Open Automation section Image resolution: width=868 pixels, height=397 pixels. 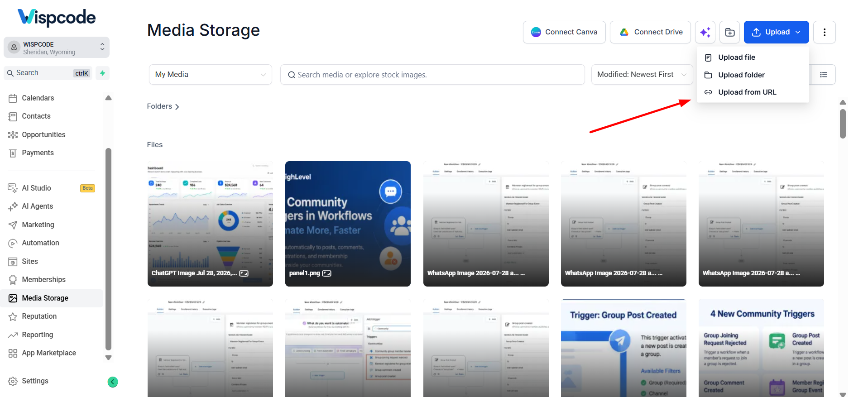pyautogui.click(x=40, y=243)
